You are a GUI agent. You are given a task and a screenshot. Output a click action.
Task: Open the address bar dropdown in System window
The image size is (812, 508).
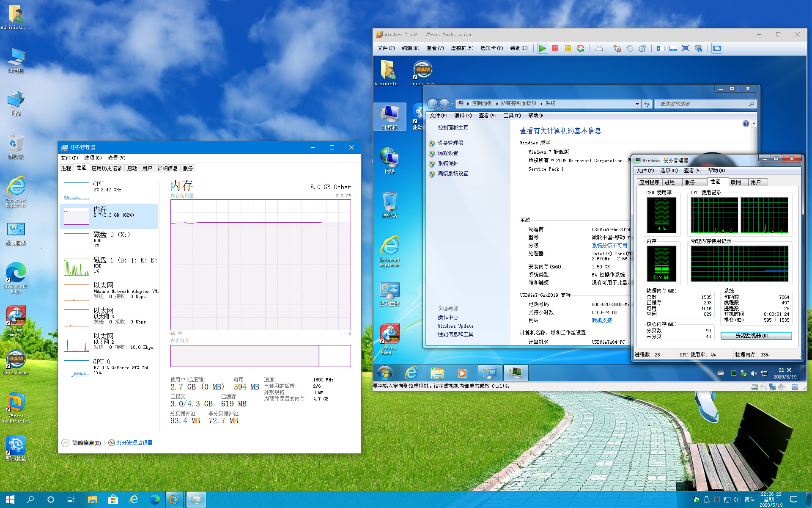(x=637, y=104)
